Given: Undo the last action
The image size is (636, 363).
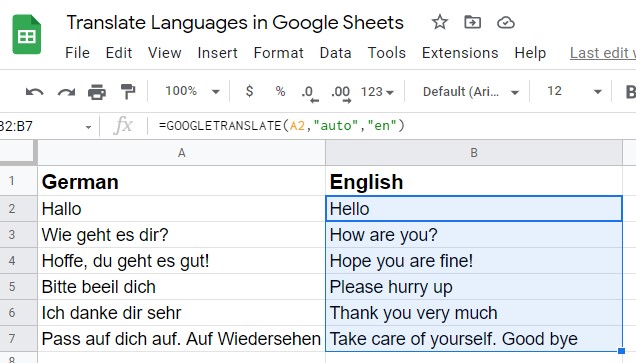Looking at the screenshot, I should tap(34, 92).
